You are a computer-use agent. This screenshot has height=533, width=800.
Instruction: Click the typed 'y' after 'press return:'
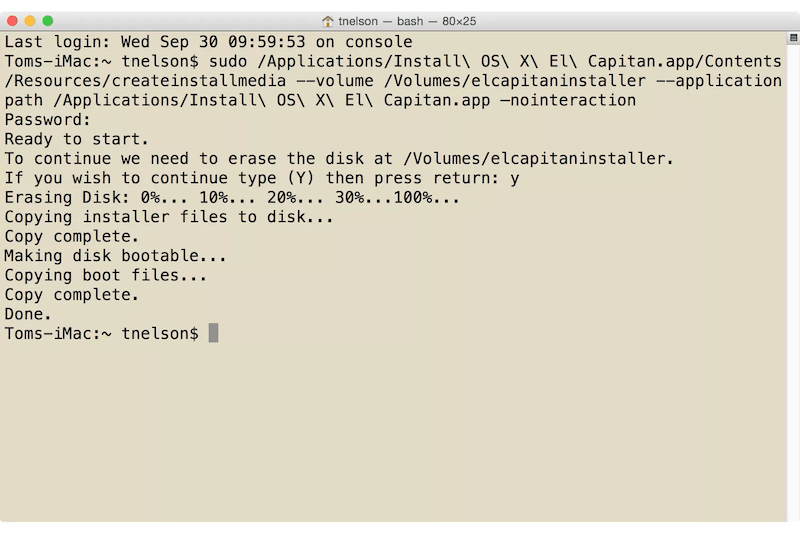point(514,178)
